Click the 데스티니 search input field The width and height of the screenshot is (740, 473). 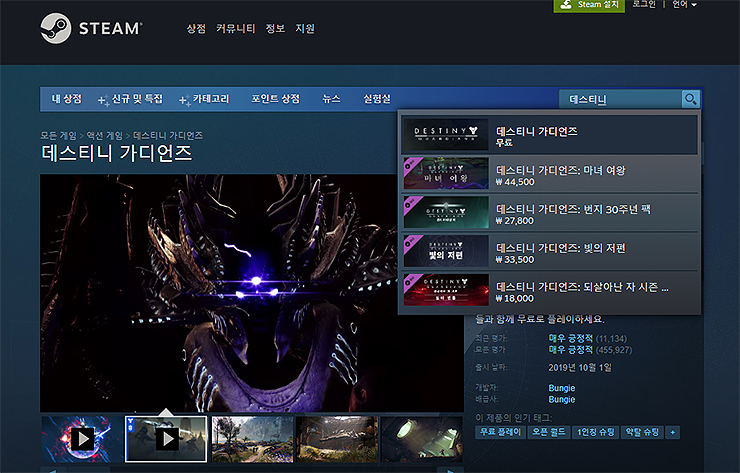(621, 100)
